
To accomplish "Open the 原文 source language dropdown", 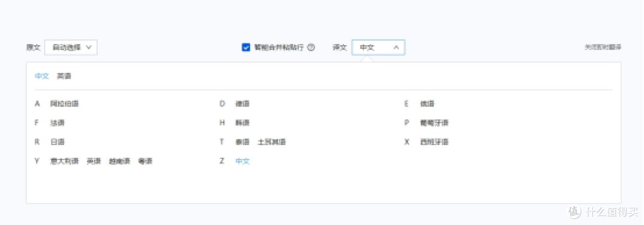I will (70, 48).
